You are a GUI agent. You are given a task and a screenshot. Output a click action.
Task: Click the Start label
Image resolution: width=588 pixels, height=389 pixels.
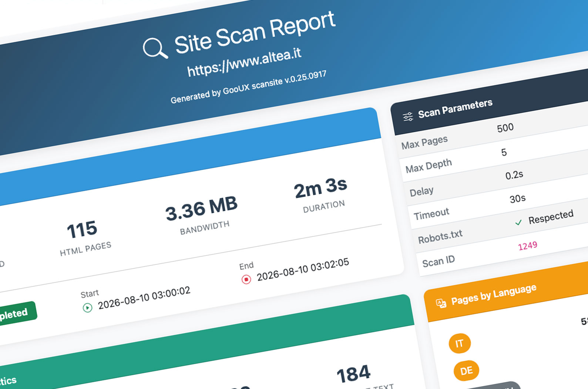pyautogui.click(x=90, y=294)
